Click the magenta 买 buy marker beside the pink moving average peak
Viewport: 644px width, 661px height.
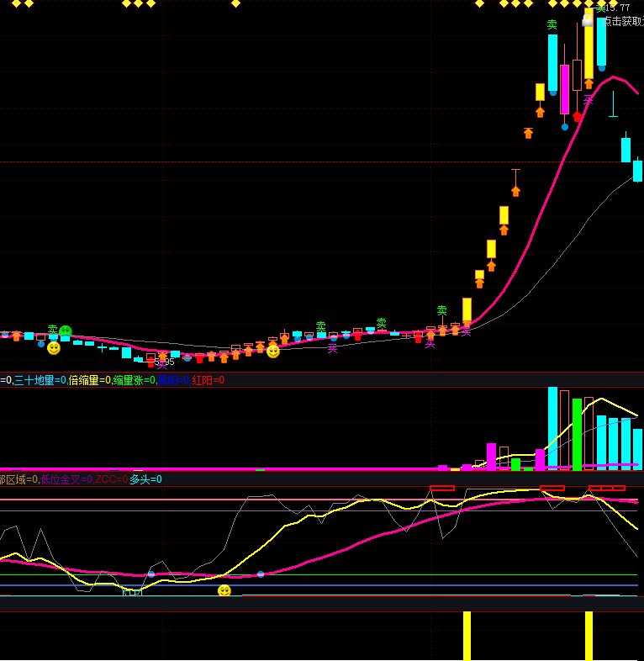pyautogui.click(x=589, y=99)
